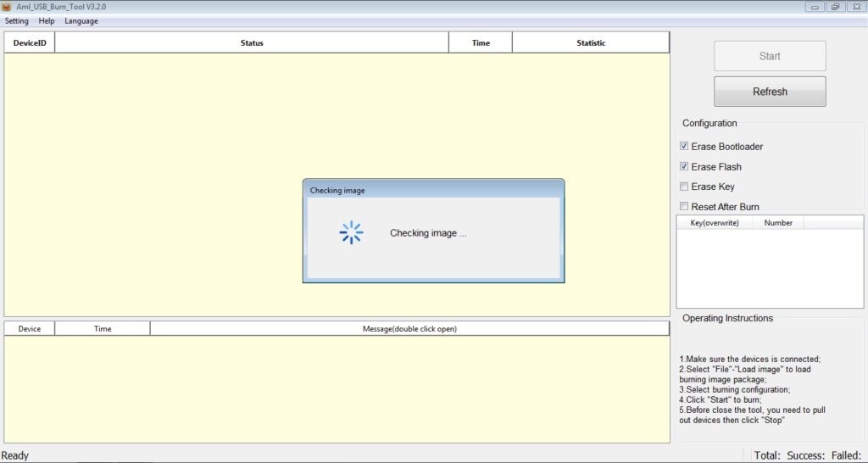Image resolution: width=868 pixels, height=463 pixels.
Task: Close the burn tool window
Action: coord(855,7)
